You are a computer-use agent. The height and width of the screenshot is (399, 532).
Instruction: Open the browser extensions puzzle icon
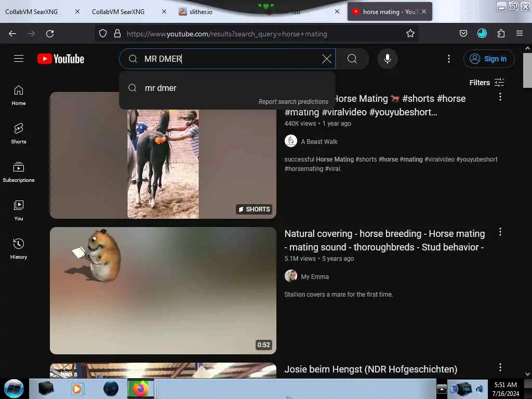pyautogui.click(x=501, y=34)
